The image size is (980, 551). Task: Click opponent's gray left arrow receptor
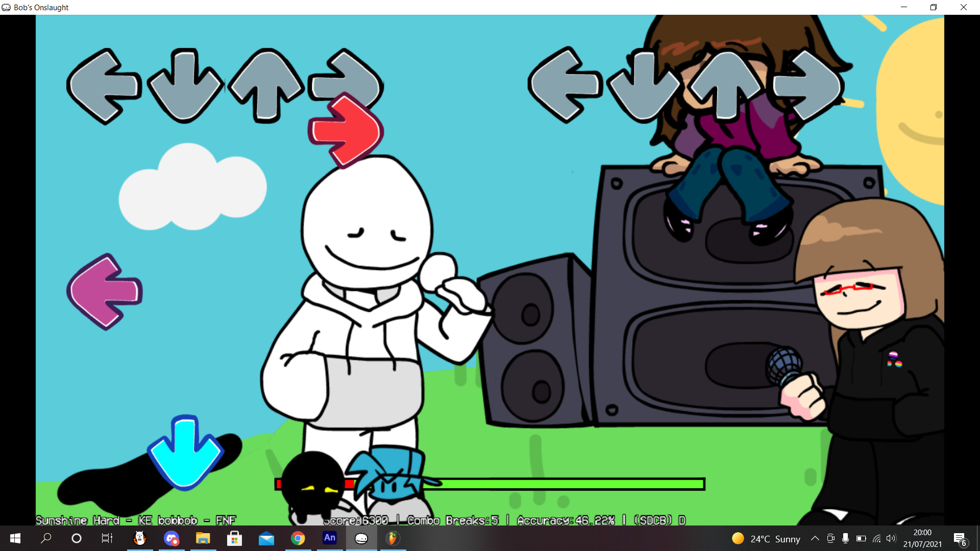104,86
